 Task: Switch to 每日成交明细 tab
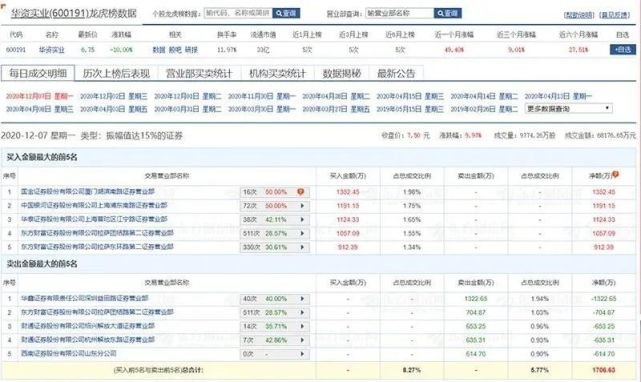click(38, 73)
